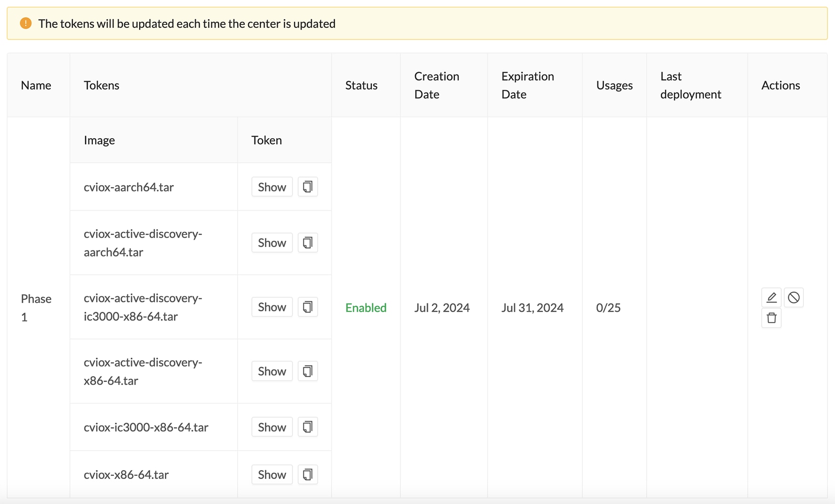Click the Enabled status text

366,308
